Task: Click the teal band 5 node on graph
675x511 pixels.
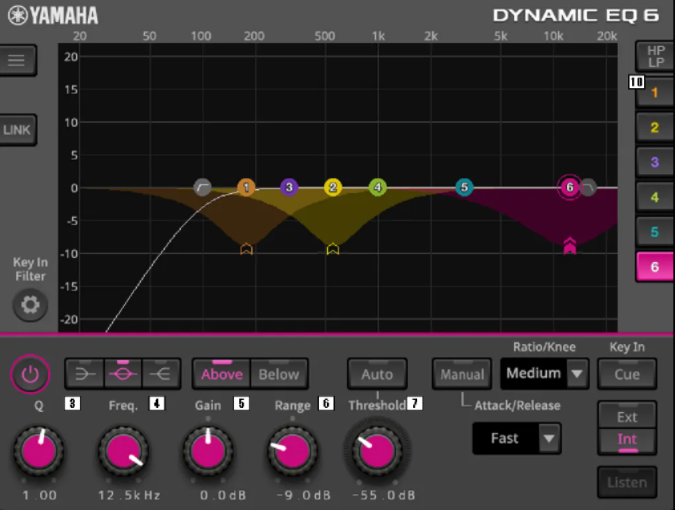Action: pyautogui.click(x=464, y=187)
